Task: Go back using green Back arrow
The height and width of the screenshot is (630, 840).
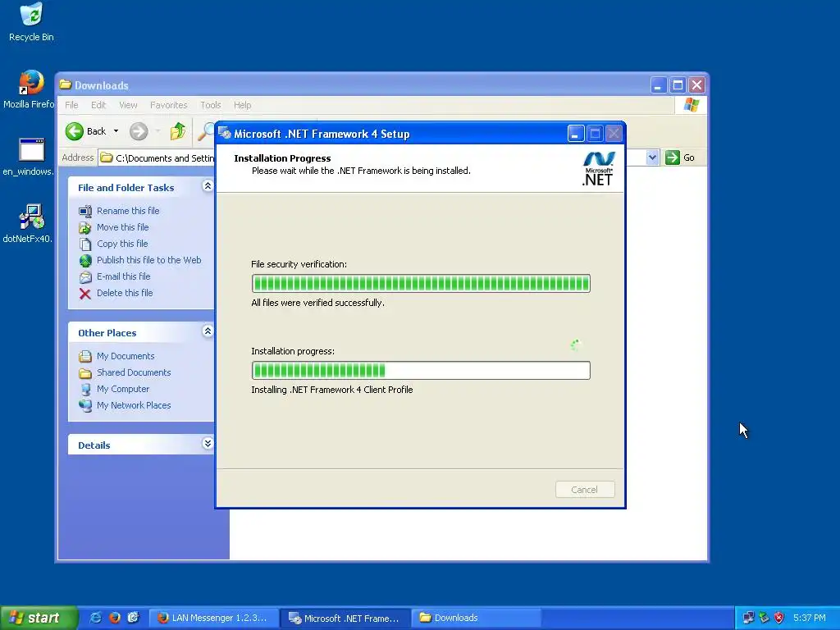Action: click(x=75, y=131)
